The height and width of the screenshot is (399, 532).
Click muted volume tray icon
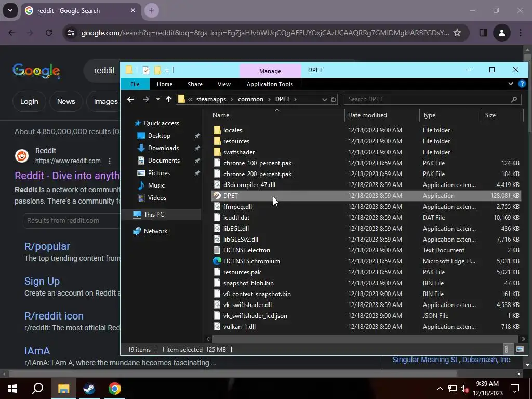(x=464, y=389)
